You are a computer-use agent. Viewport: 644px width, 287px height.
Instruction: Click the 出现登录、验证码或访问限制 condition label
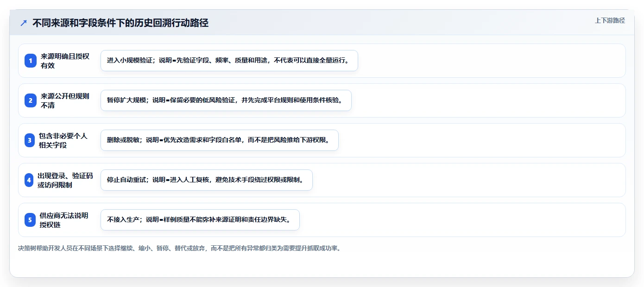tap(65, 180)
